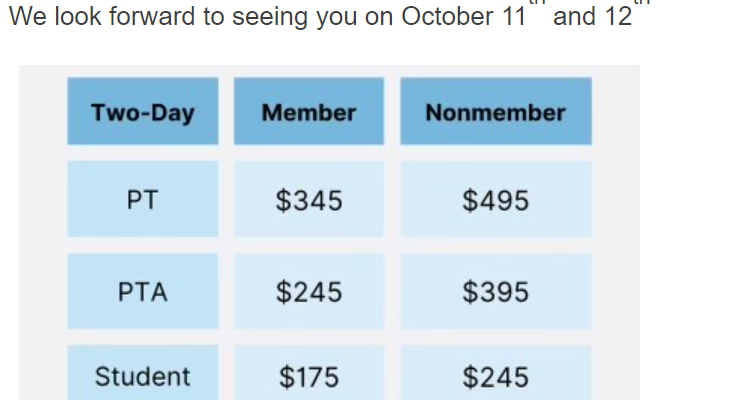
Task: Click the $245 PTA member price
Action: click(309, 292)
